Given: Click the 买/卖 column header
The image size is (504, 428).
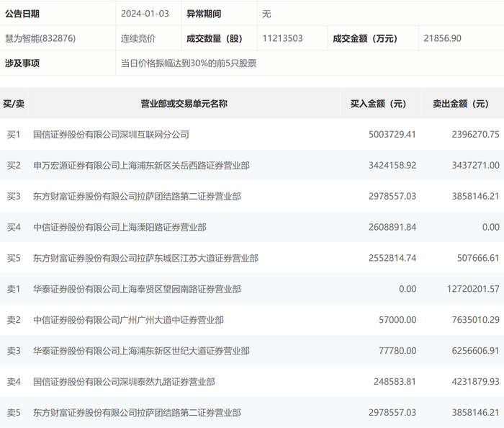Looking at the screenshot, I should [14, 104].
